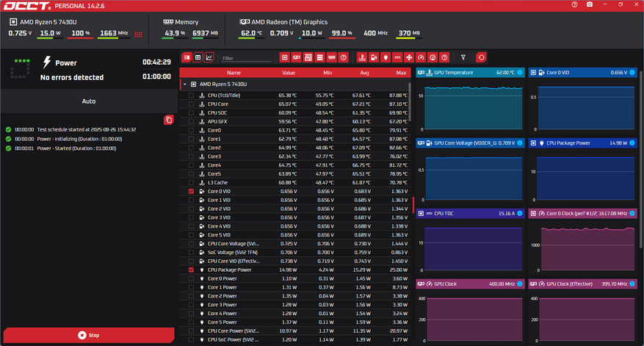
Task: Click into the Filter text field
Action: pos(247,58)
